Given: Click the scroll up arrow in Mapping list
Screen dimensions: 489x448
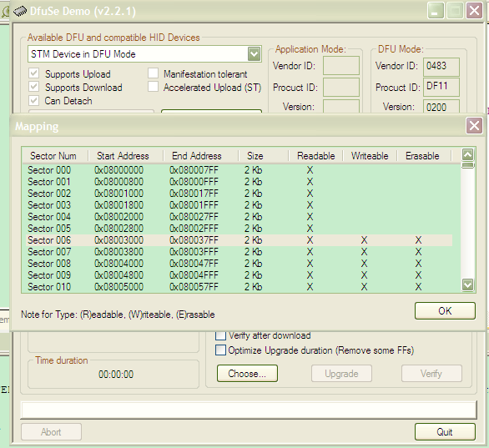Looking at the screenshot, I should click(x=468, y=154).
